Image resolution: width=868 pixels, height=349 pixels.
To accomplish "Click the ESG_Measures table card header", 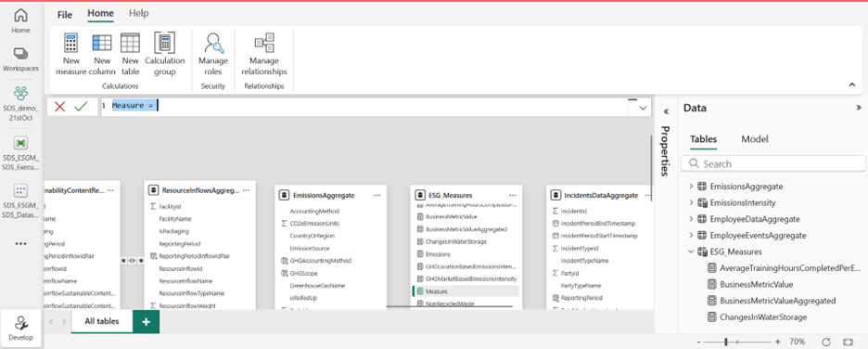I will pos(466,195).
